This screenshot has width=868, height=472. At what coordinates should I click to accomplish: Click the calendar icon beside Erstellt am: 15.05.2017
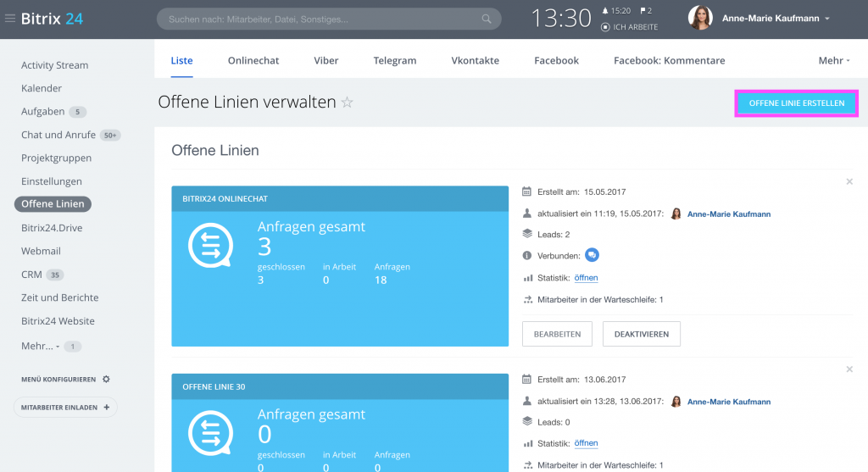tap(526, 192)
